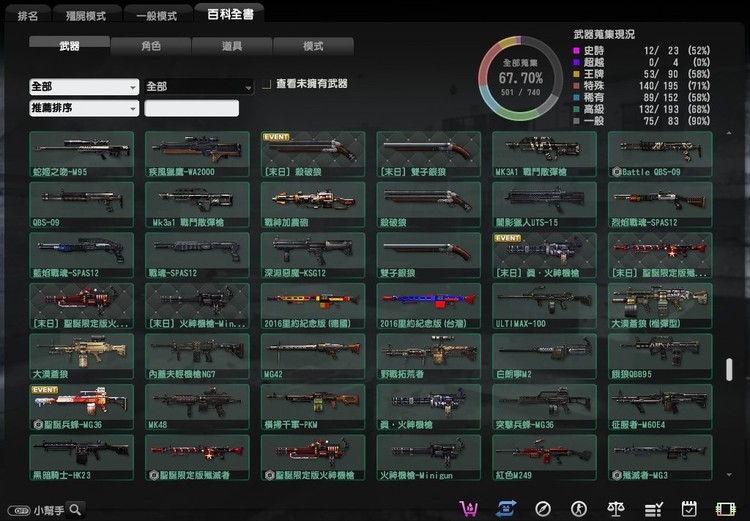Select the 殲滅者-MG3 weapon card
The image size is (750, 521).
[x=660, y=458]
